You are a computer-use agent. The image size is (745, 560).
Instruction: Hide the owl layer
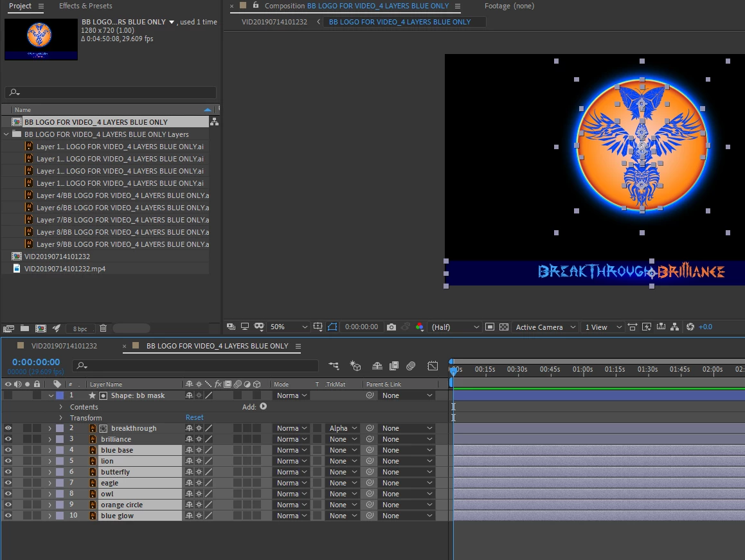pos(8,493)
